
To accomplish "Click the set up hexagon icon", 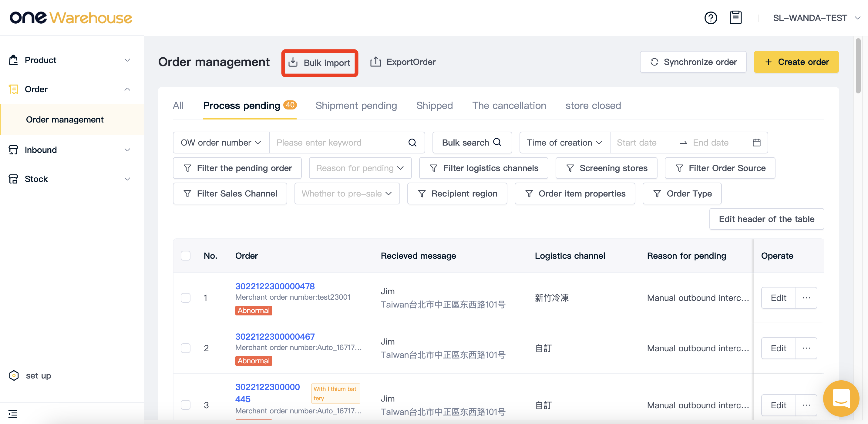I will point(14,375).
